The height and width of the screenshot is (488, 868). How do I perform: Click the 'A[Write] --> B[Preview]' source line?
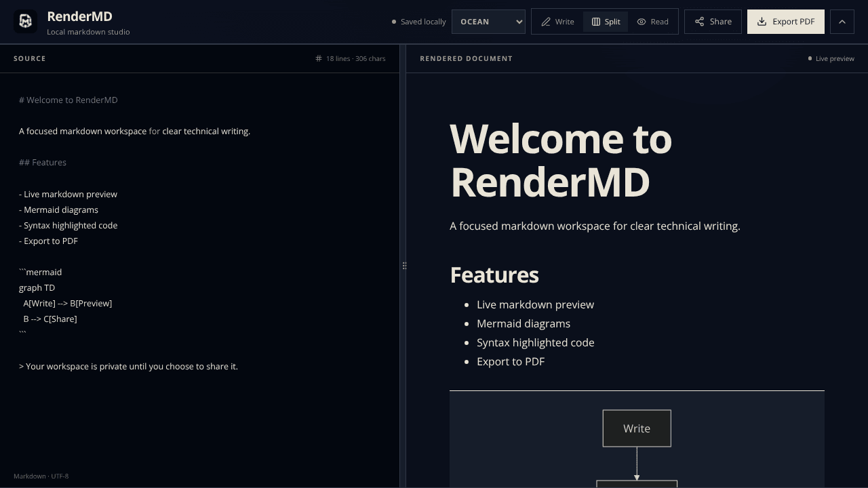pos(67,303)
